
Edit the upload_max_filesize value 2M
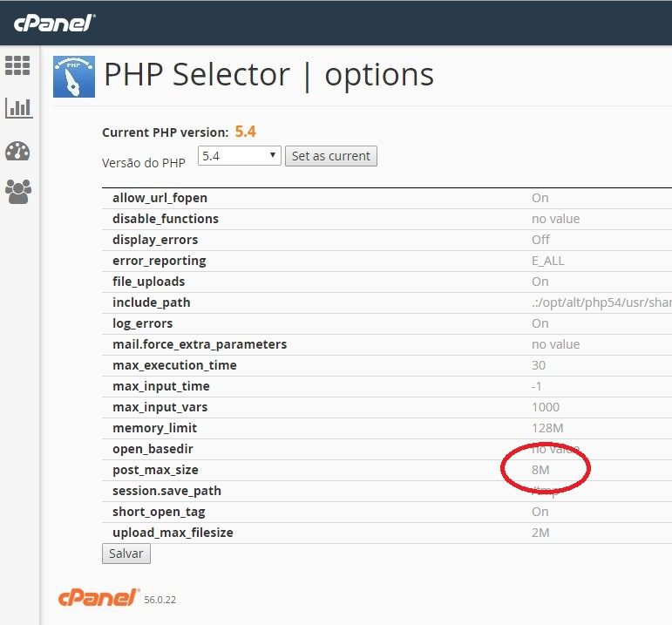point(540,533)
